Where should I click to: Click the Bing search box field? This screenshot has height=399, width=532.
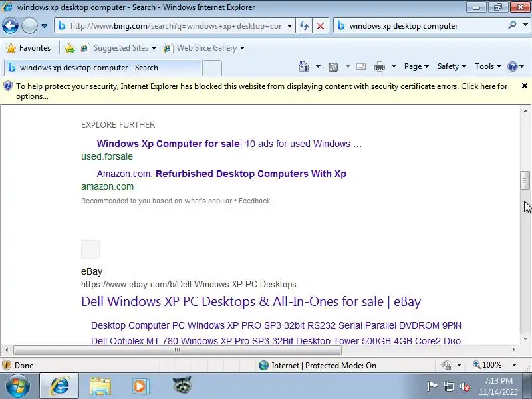[421, 26]
